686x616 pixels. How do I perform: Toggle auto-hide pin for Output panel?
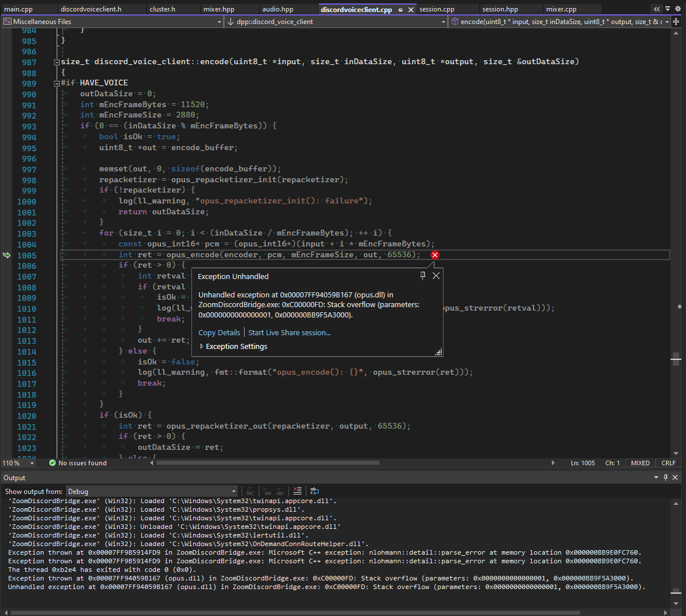(666, 477)
